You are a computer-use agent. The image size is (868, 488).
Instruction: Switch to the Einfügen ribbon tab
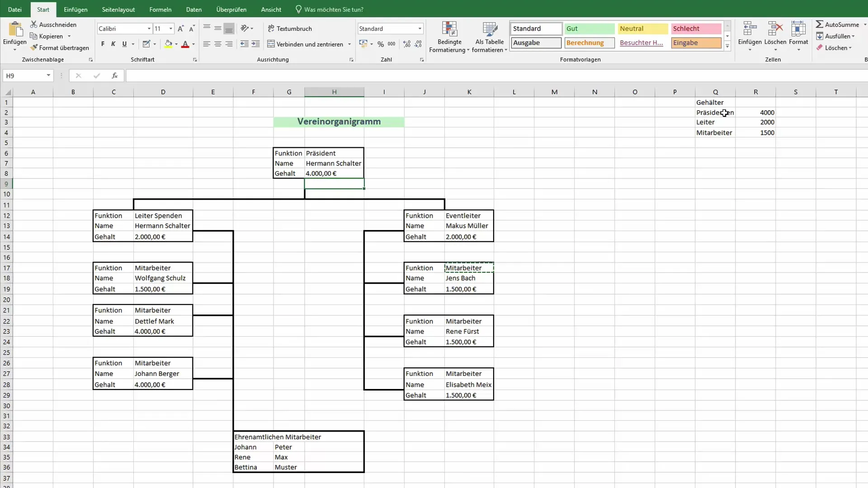75,9
